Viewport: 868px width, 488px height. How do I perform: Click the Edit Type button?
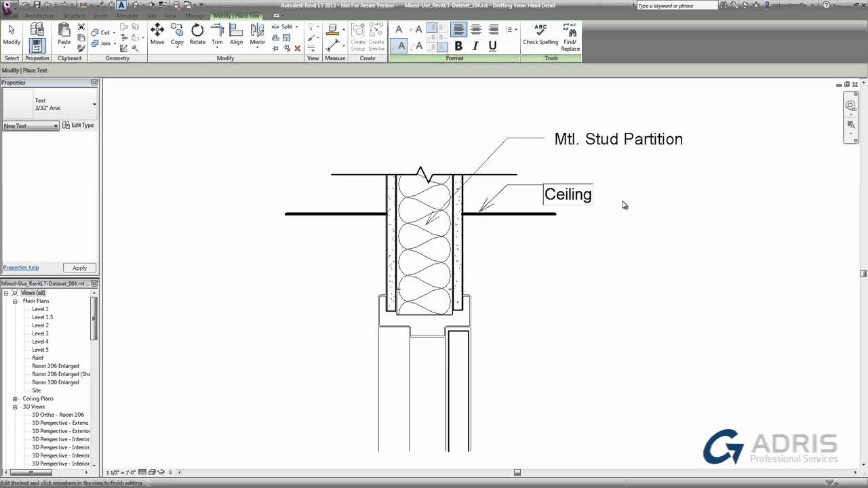(x=79, y=125)
